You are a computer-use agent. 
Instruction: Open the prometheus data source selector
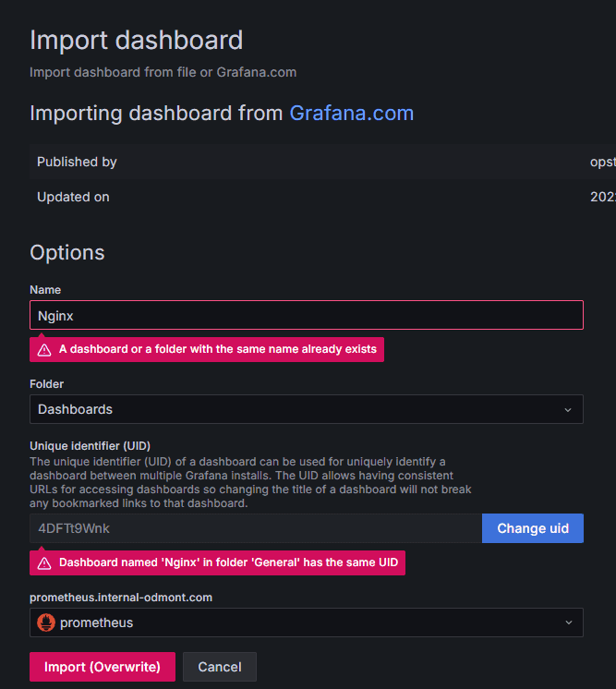pos(307,623)
